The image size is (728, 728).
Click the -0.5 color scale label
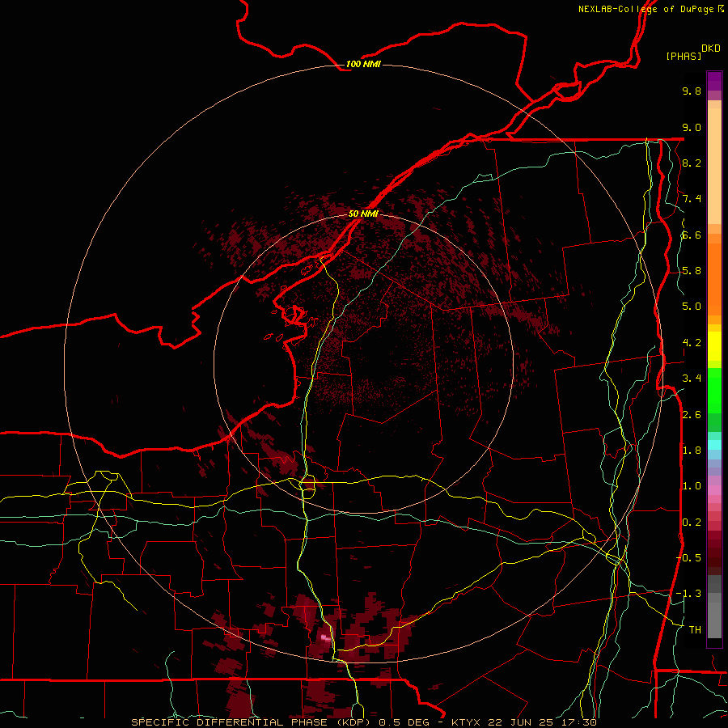[688, 558]
